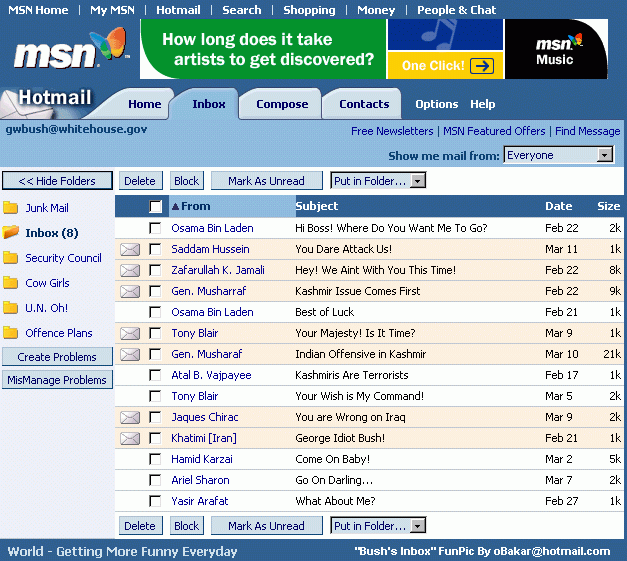Click the MSN Music logo banner
This screenshot has height=561, width=627.
tap(556, 49)
